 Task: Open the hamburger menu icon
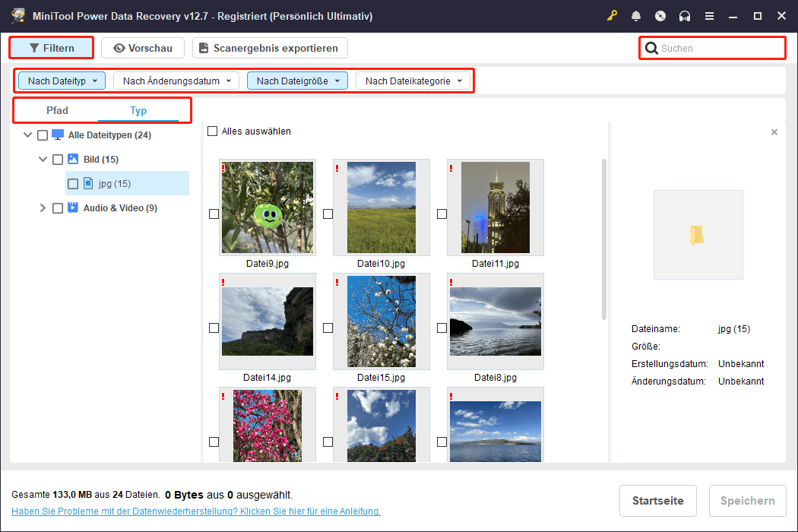tap(709, 16)
